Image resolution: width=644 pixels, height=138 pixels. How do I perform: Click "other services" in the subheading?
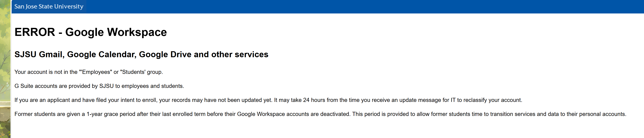click(239, 54)
